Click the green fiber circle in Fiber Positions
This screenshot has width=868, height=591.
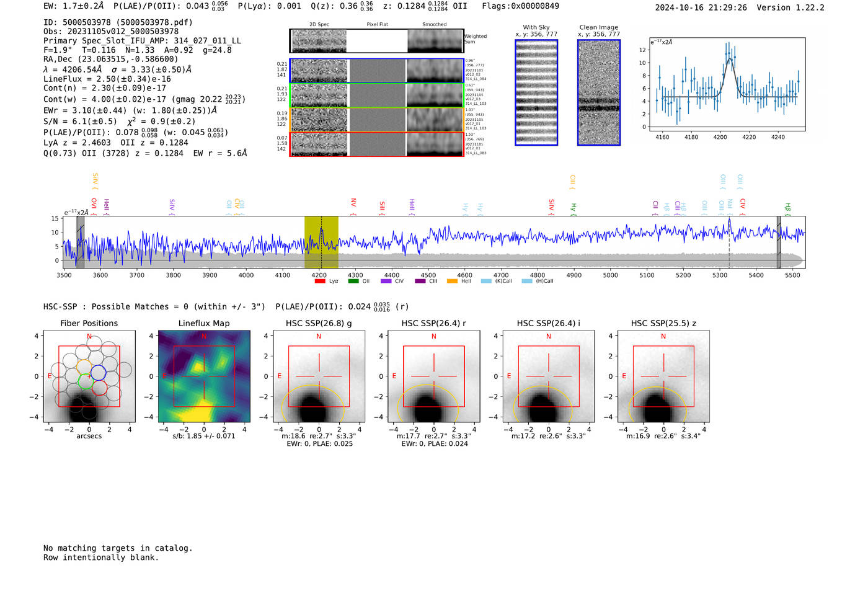click(x=86, y=382)
